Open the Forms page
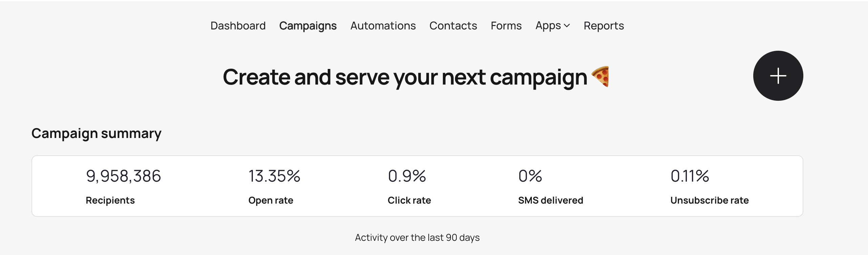The width and height of the screenshot is (868, 255). 506,26
